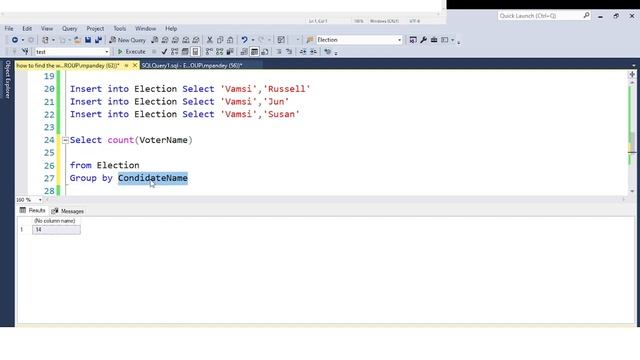Open the Edit menu
Viewport: 640px width, 360px height.
[x=27, y=29]
